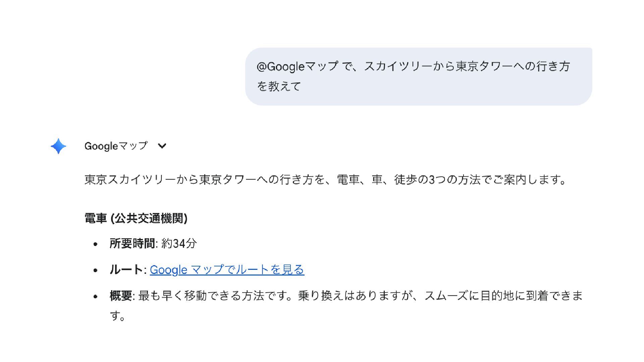Click the bold 概要 label
The height and width of the screenshot is (362, 644).
tap(121, 296)
